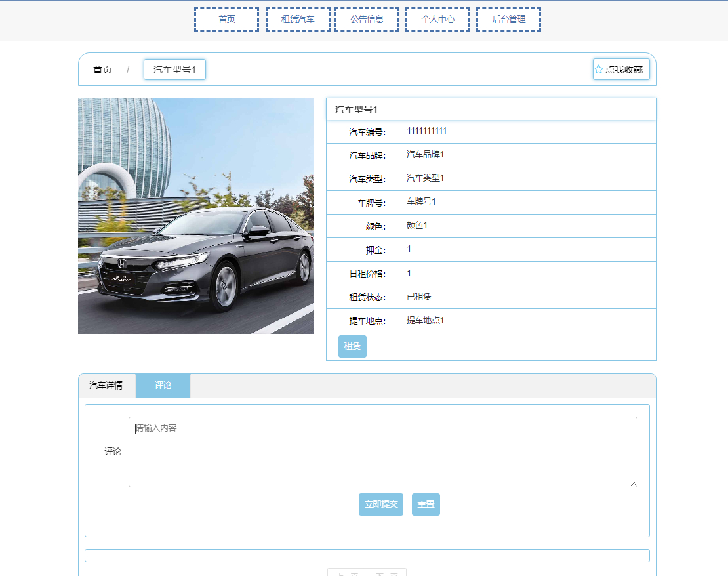Click the 押金 label

click(376, 250)
